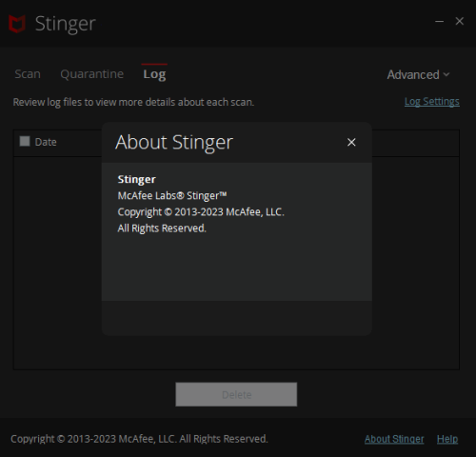
Task: Open the Help link
Action: pyautogui.click(x=447, y=439)
